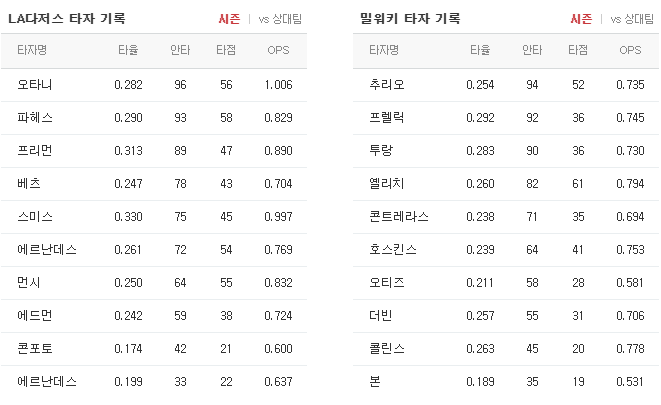Viewport: 661px width, 405px height.
Task: Click the 밀워키 타점 column header
Action: [578, 50]
